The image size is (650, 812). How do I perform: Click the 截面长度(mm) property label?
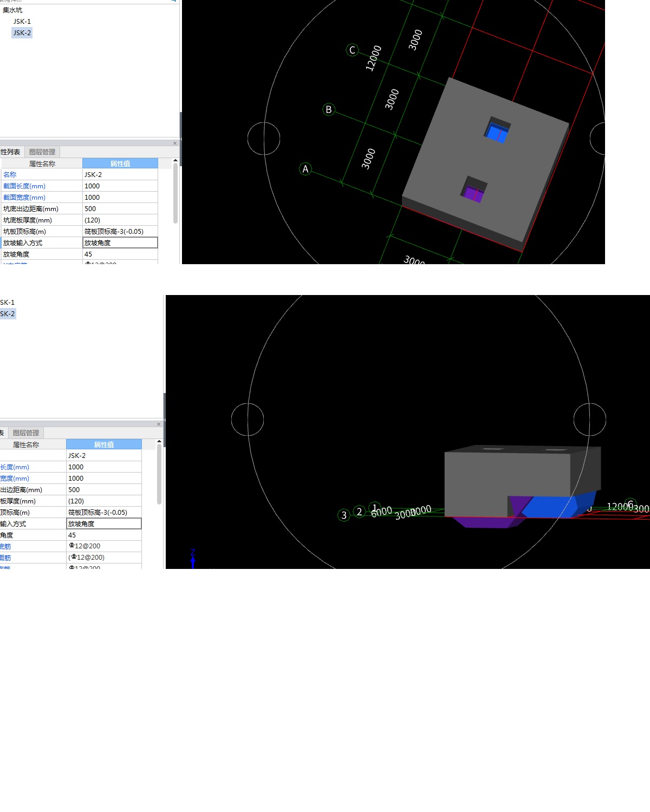click(x=24, y=186)
